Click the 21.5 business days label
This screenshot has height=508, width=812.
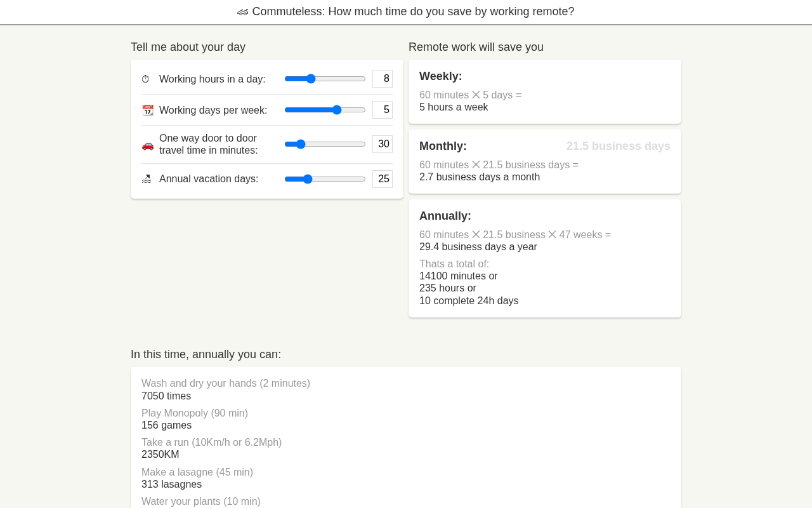[x=619, y=146]
